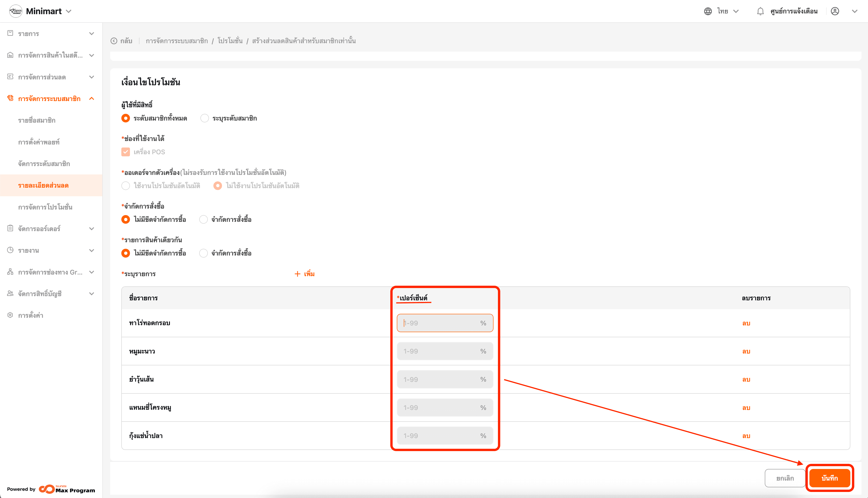This screenshot has width=868, height=498.
Task: Select จำกัดการสั่งซื้อ under จำกัดการสั่งซื้อ section
Action: 204,220
